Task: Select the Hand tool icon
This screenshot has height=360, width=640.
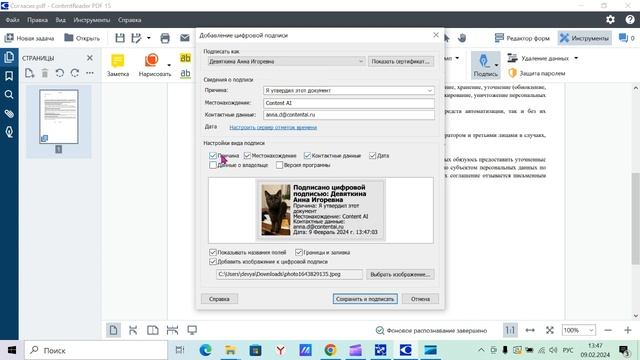Action: click(x=462, y=38)
